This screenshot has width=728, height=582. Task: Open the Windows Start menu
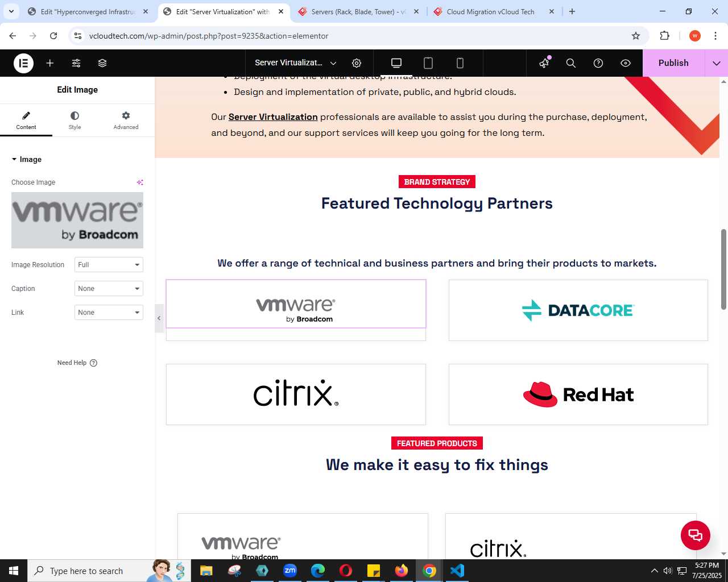click(x=14, y=571)
